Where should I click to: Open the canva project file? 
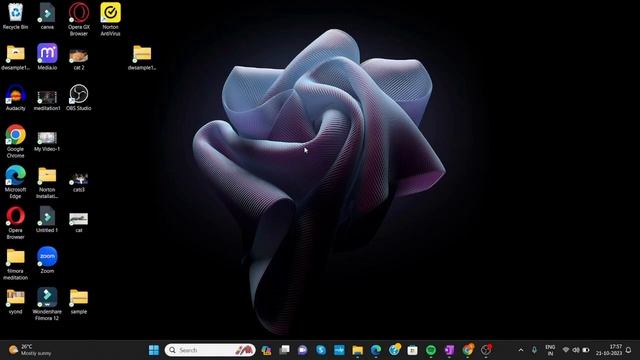click(x=47, y=16)
